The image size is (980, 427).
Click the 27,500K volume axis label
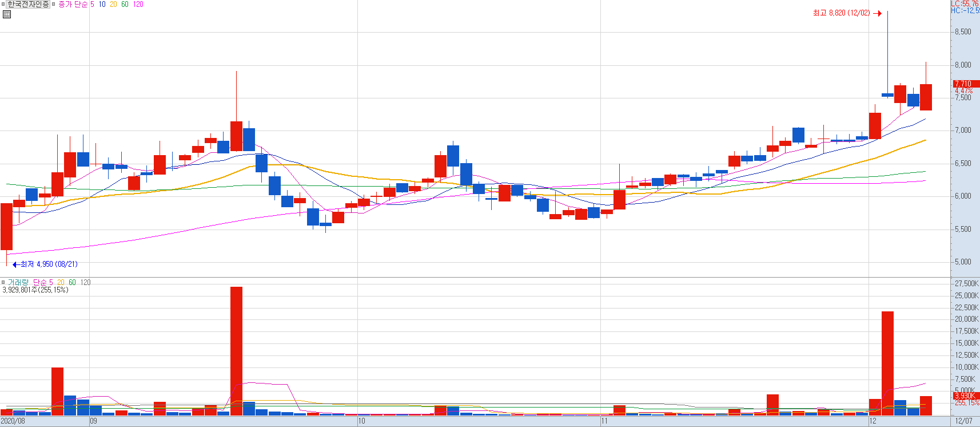coord(967,284)
